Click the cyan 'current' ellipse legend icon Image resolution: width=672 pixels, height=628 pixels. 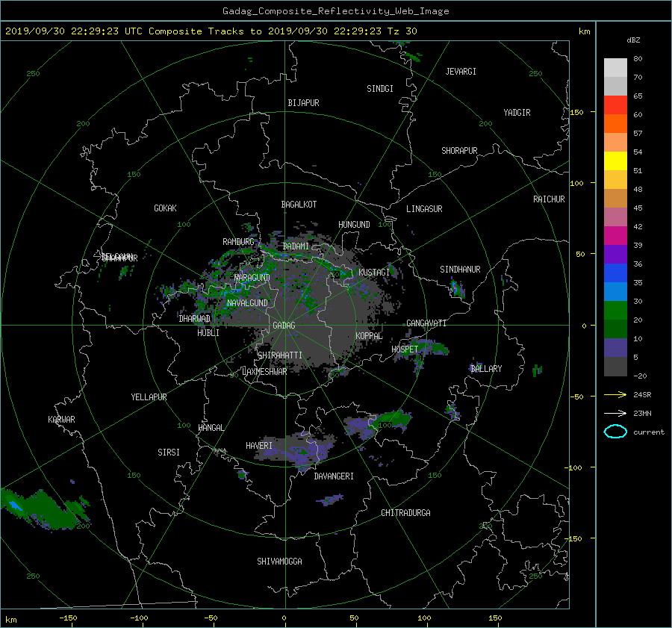coord(615,432)
